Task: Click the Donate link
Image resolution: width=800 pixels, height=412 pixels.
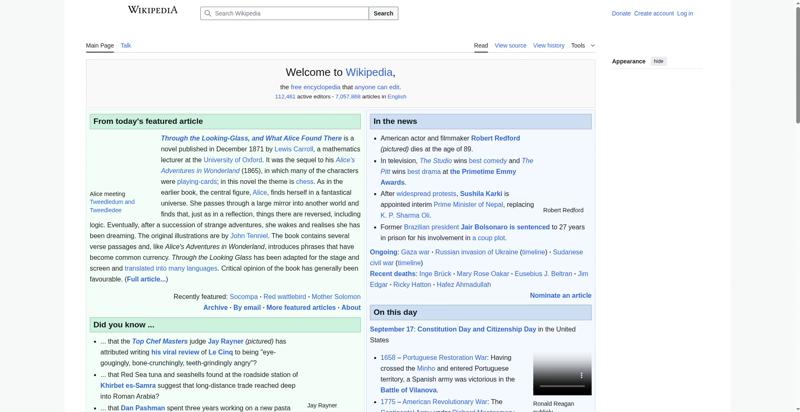Action: (x=621, y=14)
